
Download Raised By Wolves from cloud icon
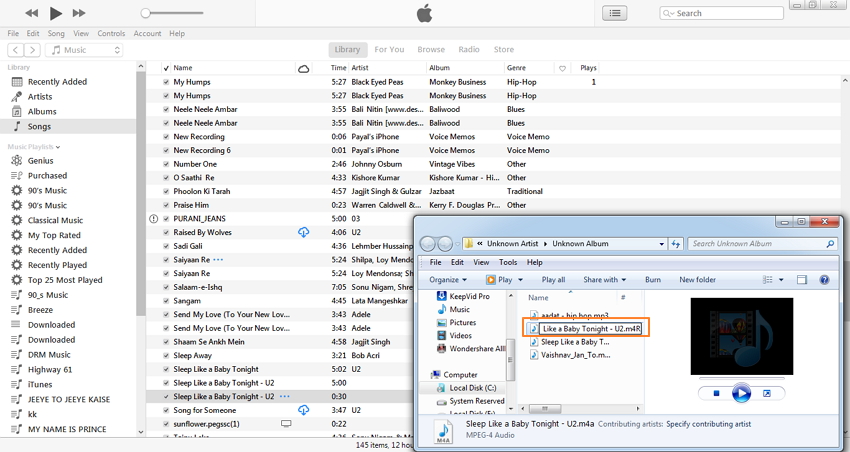304,232
